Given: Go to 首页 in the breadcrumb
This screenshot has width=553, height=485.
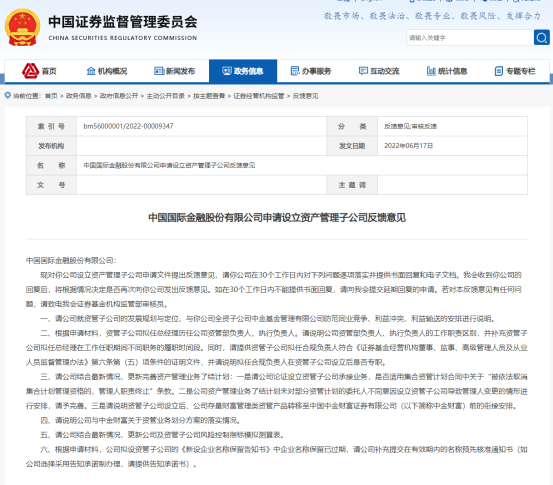Looking at the screenshot, I should 51,96.
